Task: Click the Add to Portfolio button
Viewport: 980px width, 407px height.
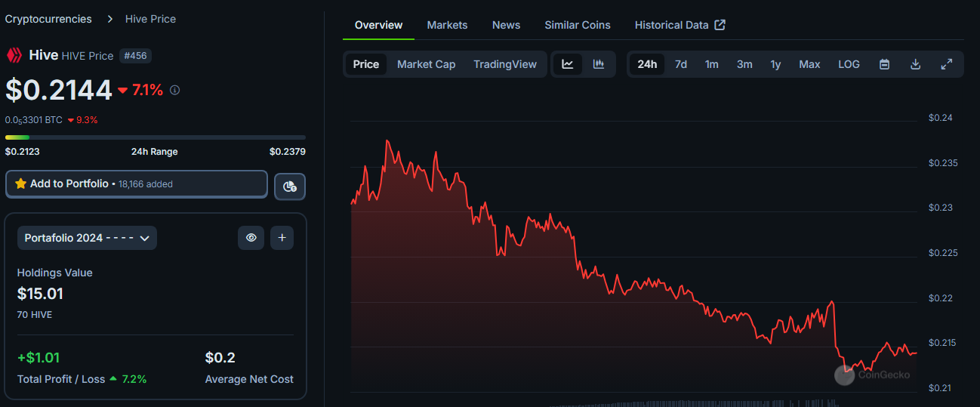Action: (x=137, y=184)
